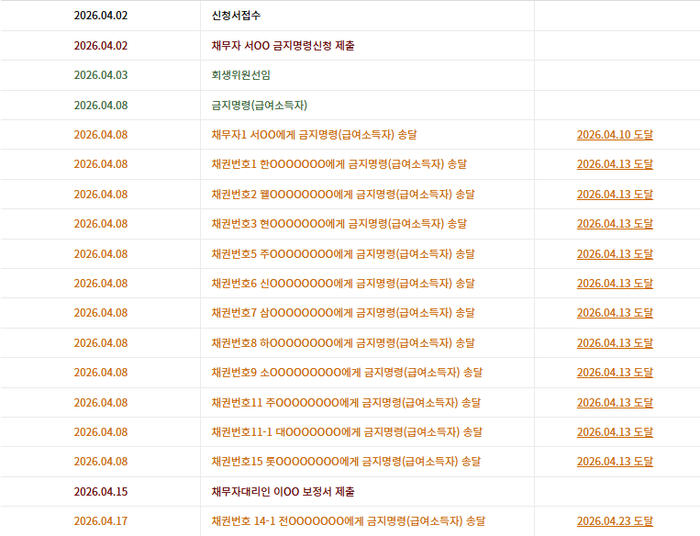Select the 회생위원선임 entry text
Image resolution: width=700 pixels, height=536 pixels.
[x=241, y=75]
